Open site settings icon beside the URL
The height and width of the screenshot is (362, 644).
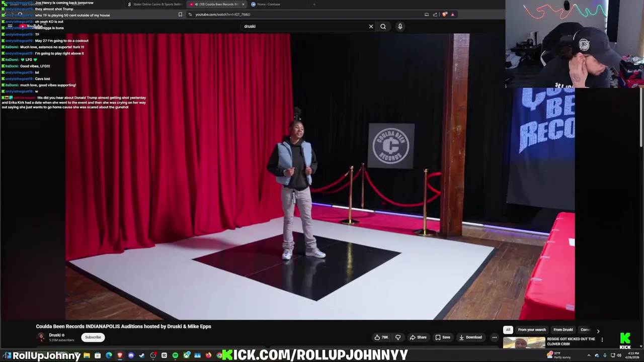[x=190, y=15]
